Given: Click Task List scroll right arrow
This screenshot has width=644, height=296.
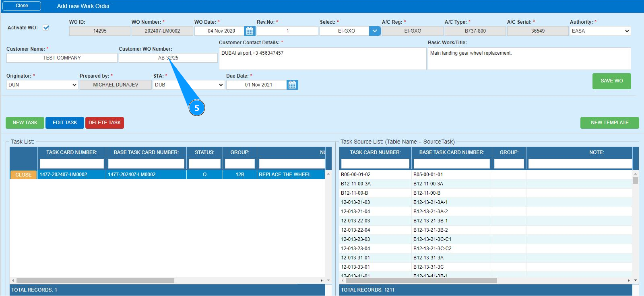Looking at the screenshot, I should [321, 280].
